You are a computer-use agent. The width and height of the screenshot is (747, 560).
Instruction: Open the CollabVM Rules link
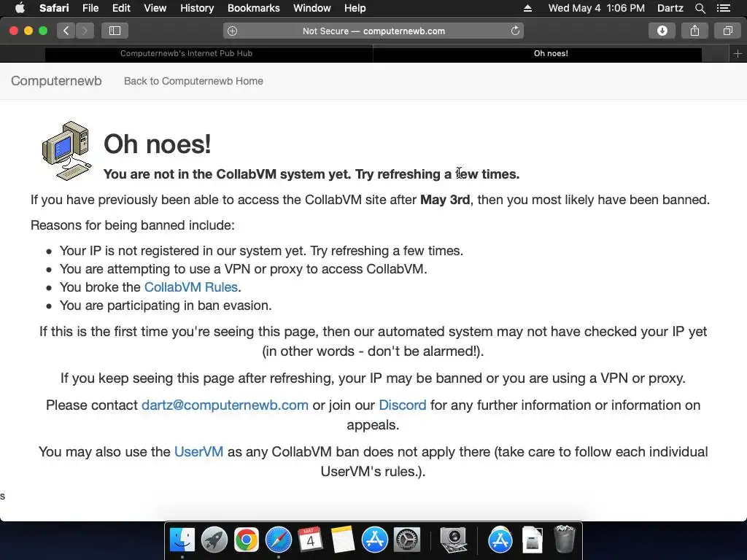pyautogui.click(x=190, y=287)
